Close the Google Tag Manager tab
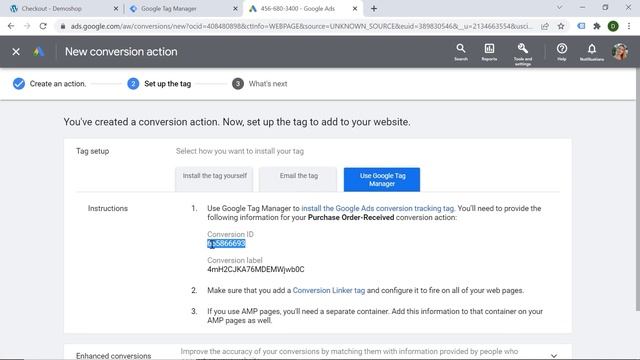 pyautogui.click(x=235, y=9)
